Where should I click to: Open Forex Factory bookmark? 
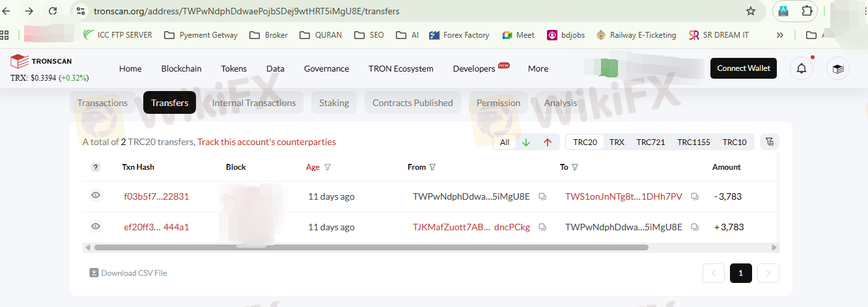(459, 35)
